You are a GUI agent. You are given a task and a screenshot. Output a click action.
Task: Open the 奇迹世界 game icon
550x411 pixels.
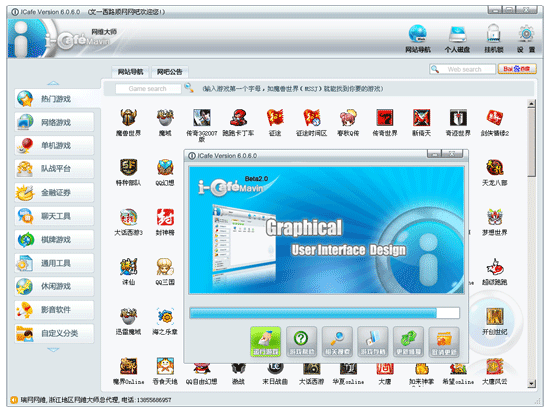[x=458, y=117]
